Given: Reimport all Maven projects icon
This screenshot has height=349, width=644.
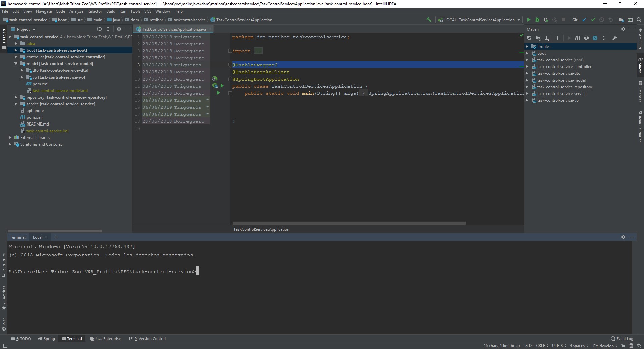Looking at the screenshot, I should (x=529, y=38).
